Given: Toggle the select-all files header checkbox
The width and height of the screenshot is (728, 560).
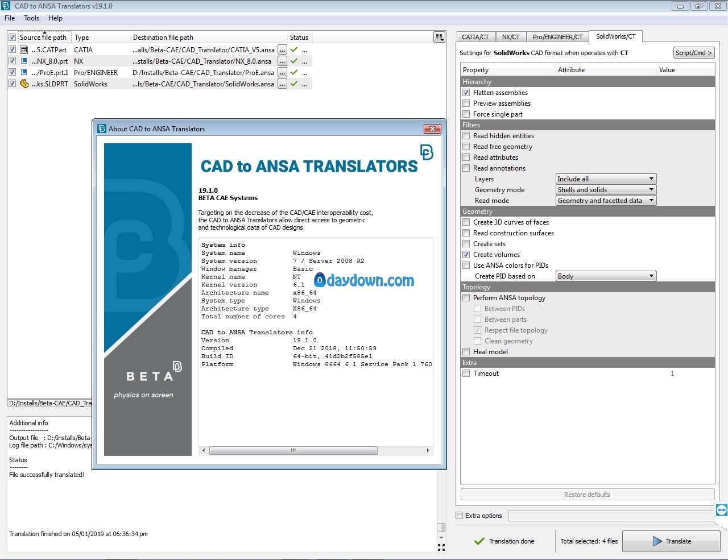Looking at the screenshot, I should click(x=12, y=38).
